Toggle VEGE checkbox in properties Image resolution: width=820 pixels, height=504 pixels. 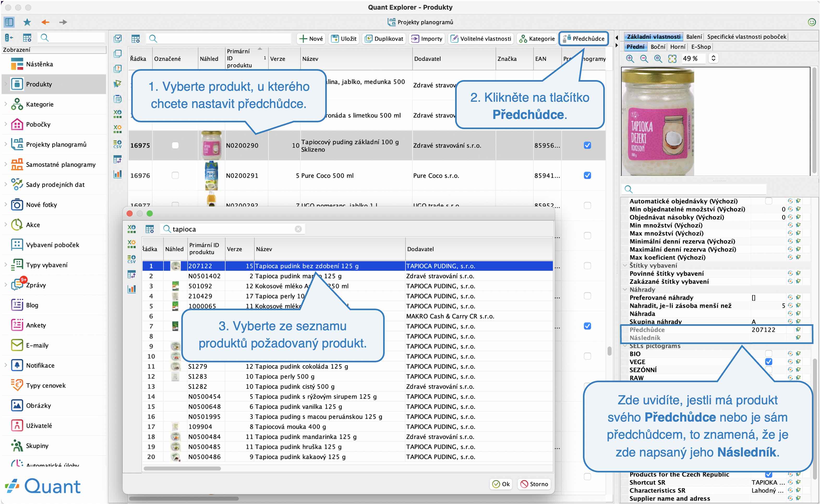[768, 362]
